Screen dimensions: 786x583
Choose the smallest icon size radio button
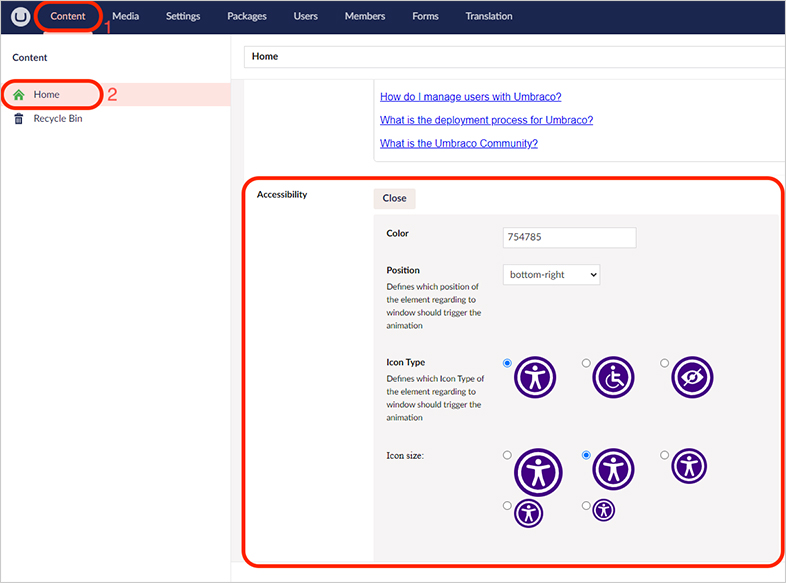[x=586, y=506]
